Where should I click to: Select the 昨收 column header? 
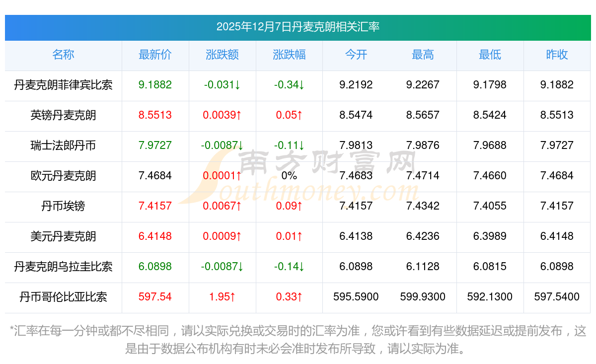pos(557,55)
